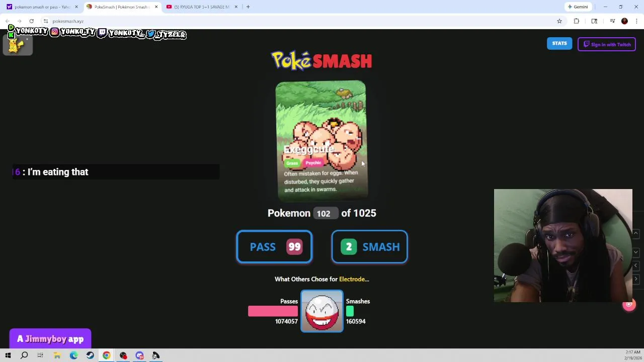Click the Electrode thumbnail image
Viewport: 644px width, 362px height.
[x=322, y=311]
